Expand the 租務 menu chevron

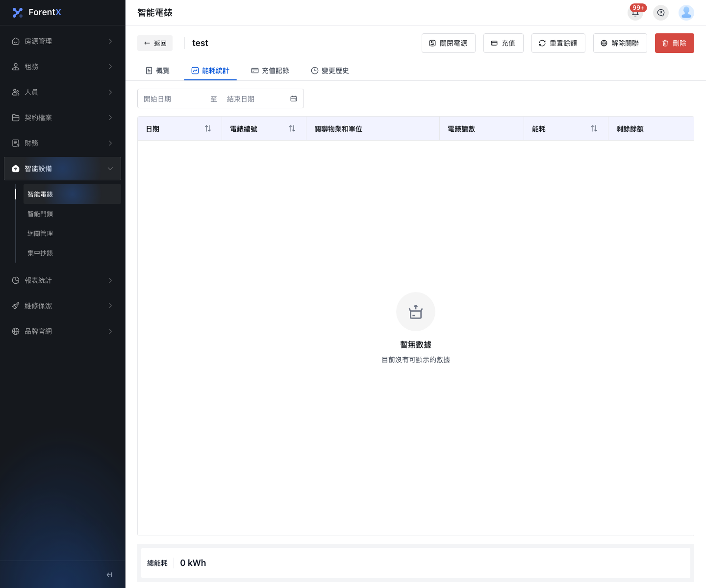(110, 67)
